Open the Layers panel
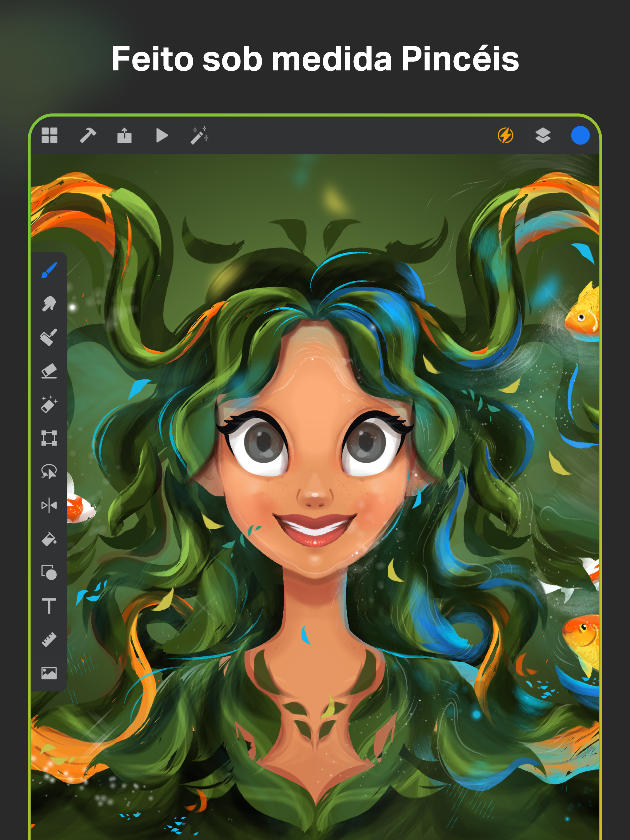 (543, 135)
